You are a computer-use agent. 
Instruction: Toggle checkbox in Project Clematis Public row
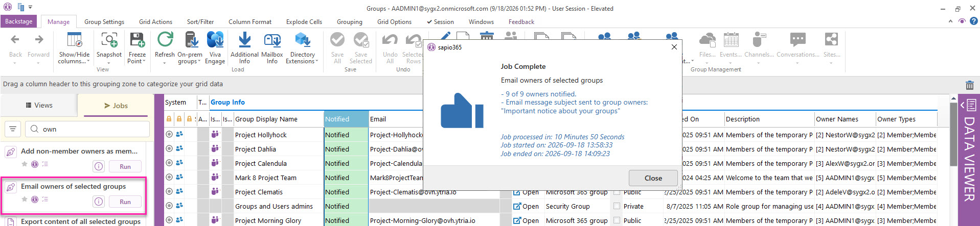click(x=617, y=192)
